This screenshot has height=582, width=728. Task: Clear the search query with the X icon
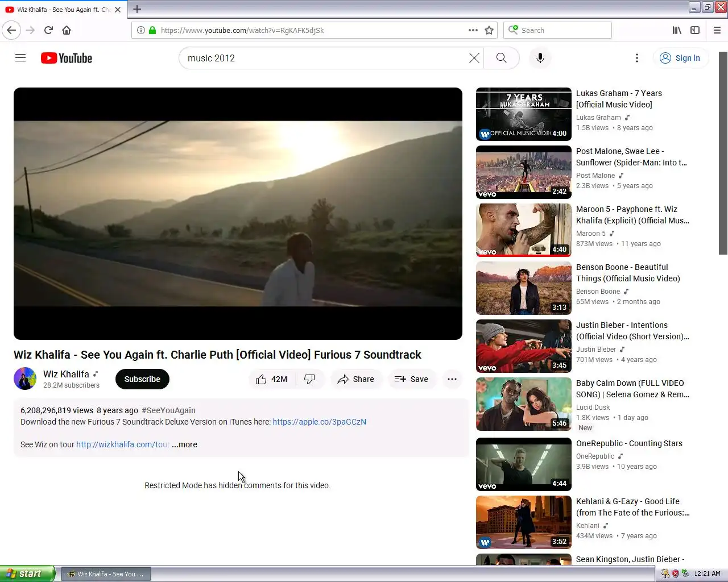(x=474, y=58)
